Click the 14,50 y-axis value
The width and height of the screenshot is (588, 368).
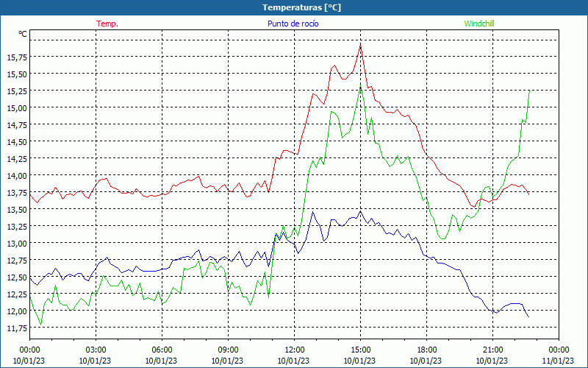coord(17,141)
